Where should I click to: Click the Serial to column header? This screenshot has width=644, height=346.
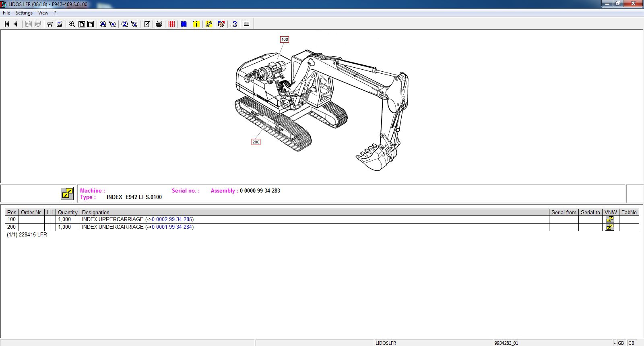point(590,212)
